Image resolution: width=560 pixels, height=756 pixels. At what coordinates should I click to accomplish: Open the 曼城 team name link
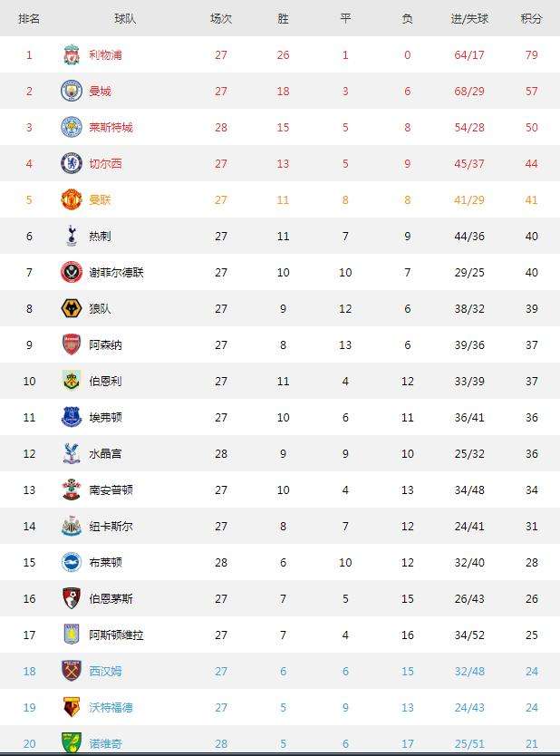point(100,92)
